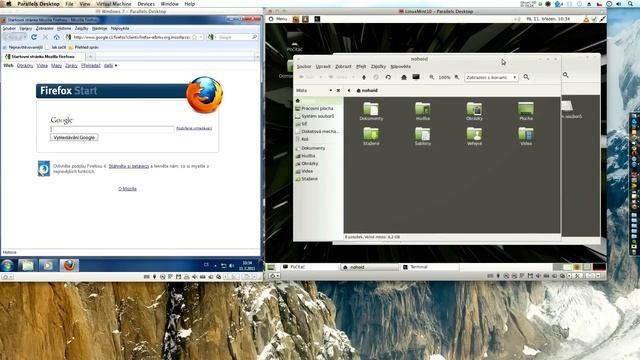Viewport: 640px width, 360px height.
Task: Open the Firefox tab list dropdown
Action: [257, 57]
